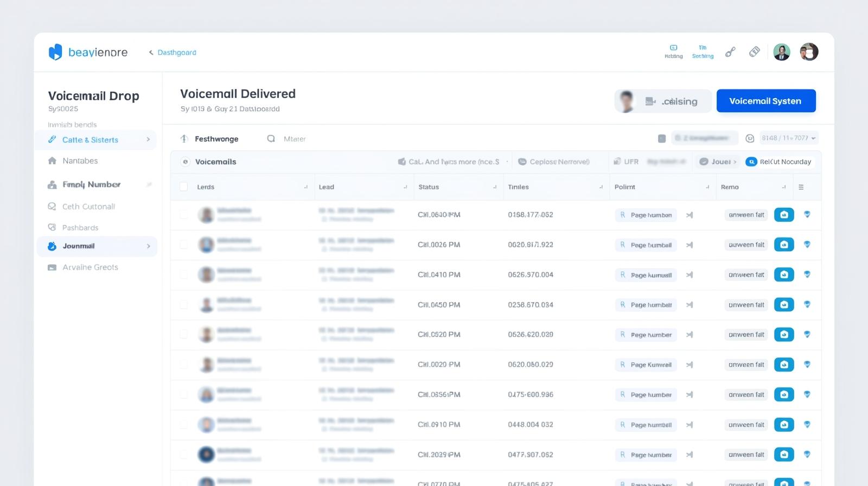Expand the Jounmail chevron

(x=149, y=246)
